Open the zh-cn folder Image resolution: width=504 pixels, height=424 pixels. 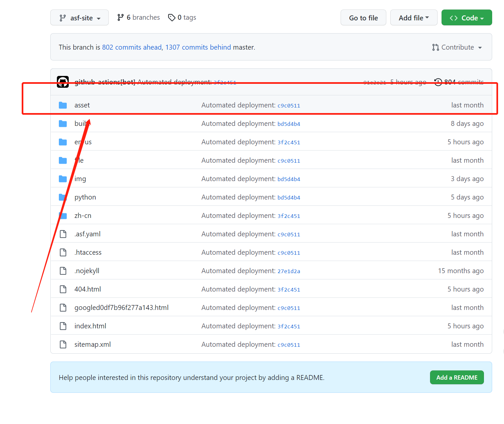(83, 216)
